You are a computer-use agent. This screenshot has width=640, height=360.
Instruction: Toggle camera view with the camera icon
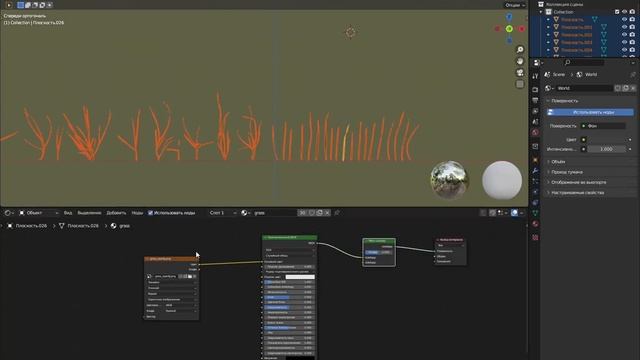coord(520,73)
